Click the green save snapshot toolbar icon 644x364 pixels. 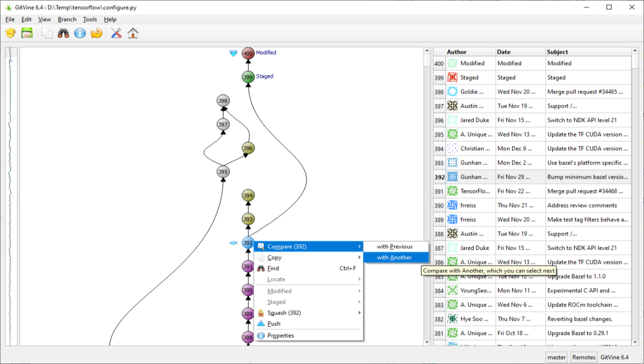[27, 33]
